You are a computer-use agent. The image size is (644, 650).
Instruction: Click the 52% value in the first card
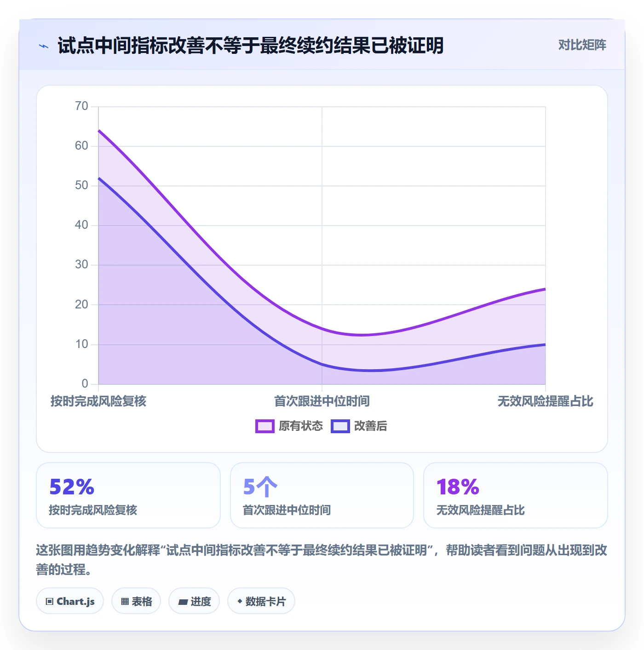72,487
